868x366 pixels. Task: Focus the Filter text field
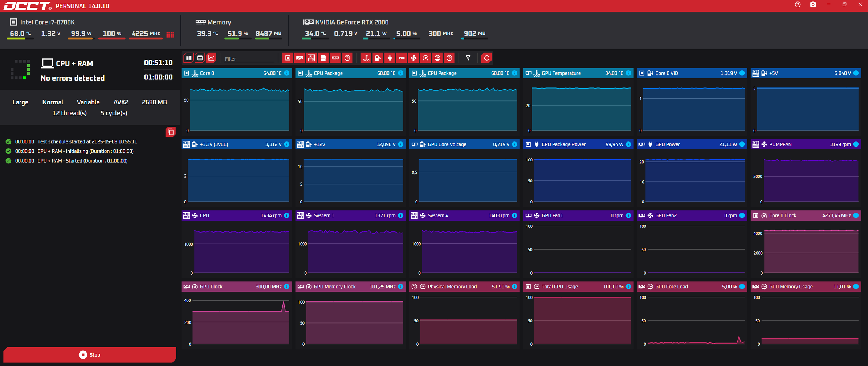pyautogui.click(x=249, y=58)
